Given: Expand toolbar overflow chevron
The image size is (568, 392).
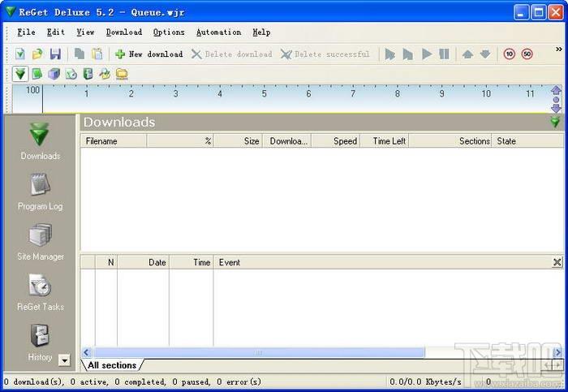Looking at the screenshot, I should (x=559, y=49).
